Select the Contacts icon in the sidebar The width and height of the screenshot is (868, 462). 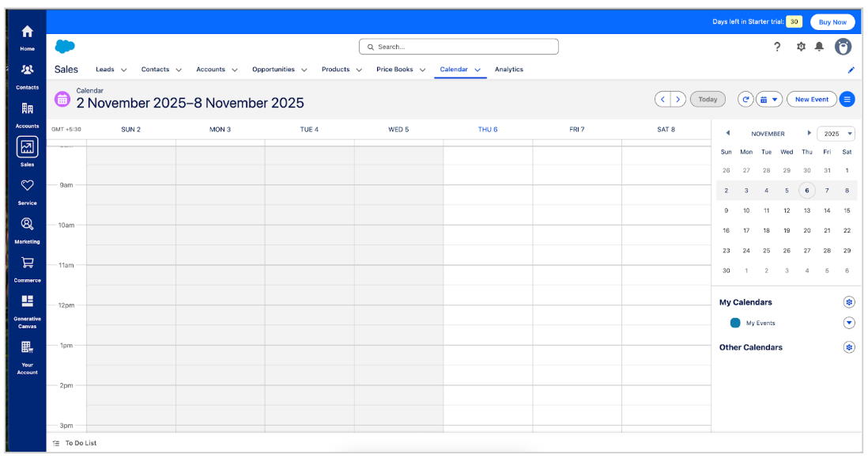point(27,70)
